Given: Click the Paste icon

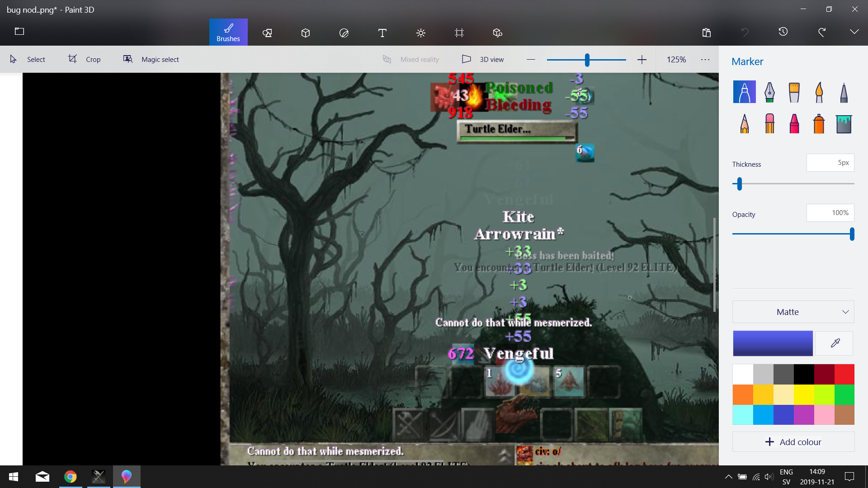Looking at the screenshot, I should pyautogui.click(x=707, y=32).
